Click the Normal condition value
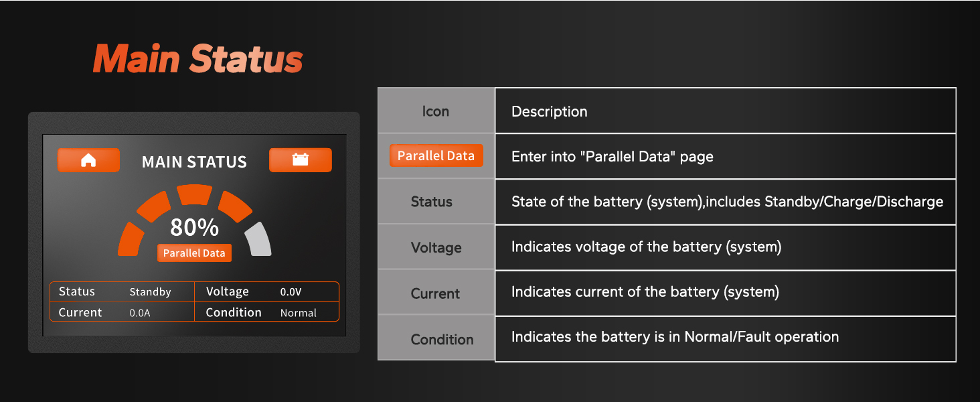This screenshot has width=980, height=402. [299, 313]
